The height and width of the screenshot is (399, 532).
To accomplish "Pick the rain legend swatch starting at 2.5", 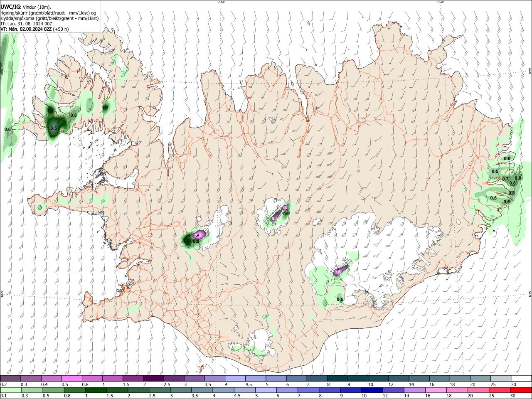I will [160, 390].
